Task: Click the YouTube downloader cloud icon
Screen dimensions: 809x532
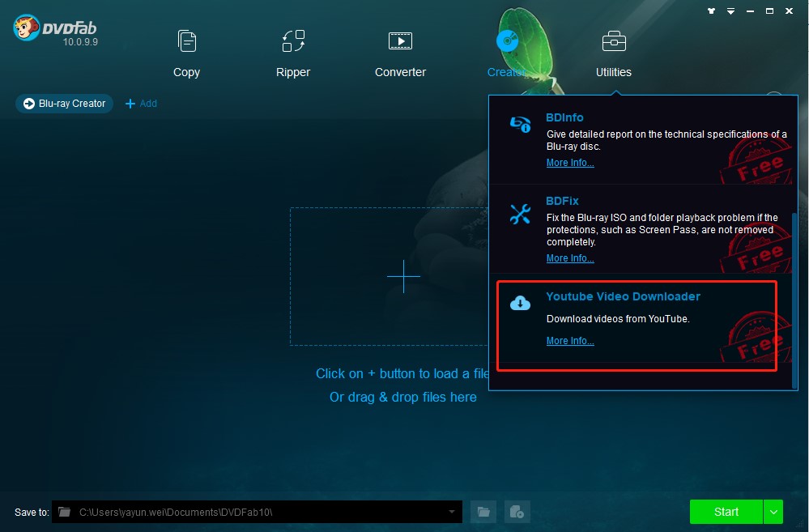Action: point(520,303)
